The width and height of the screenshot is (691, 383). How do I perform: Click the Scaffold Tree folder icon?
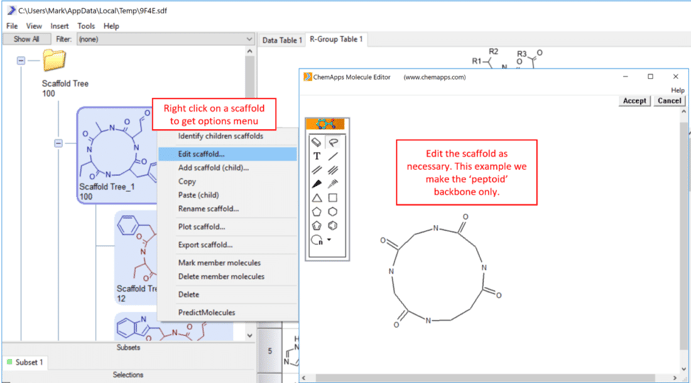click(x=54, y=60)
